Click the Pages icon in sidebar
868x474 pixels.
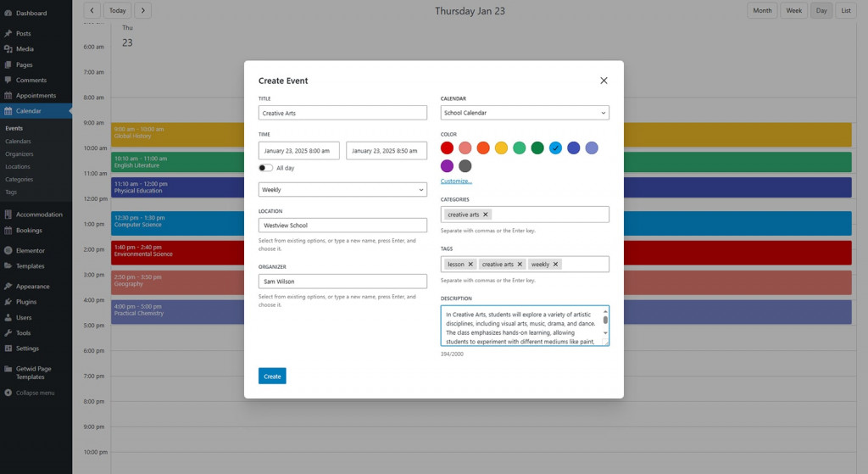click(x=8, y=64)
